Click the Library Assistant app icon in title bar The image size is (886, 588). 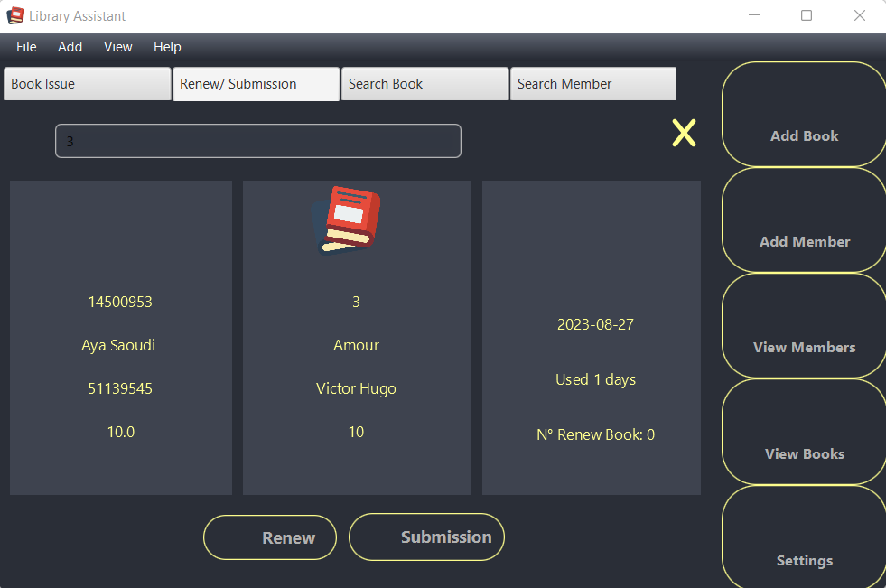(x=15, y=16)
